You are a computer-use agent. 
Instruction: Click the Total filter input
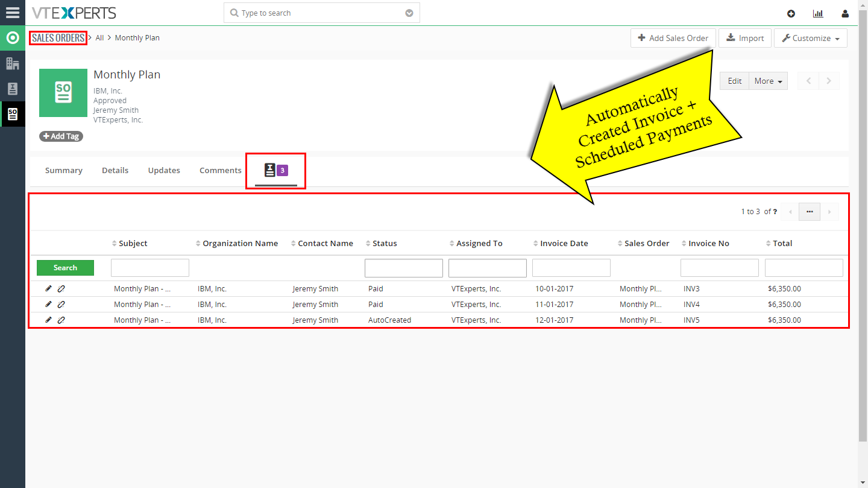[x=804, y=268]
